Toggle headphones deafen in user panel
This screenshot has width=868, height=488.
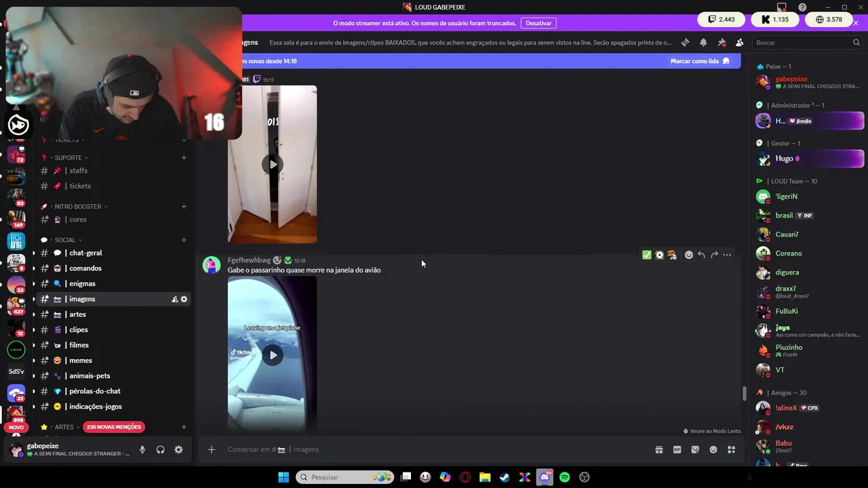(161, 449)
